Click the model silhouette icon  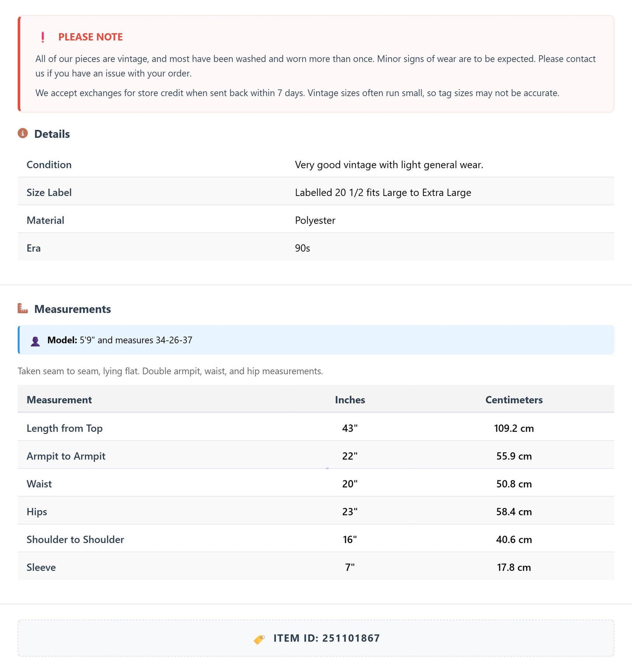click(x=35, y=341)
